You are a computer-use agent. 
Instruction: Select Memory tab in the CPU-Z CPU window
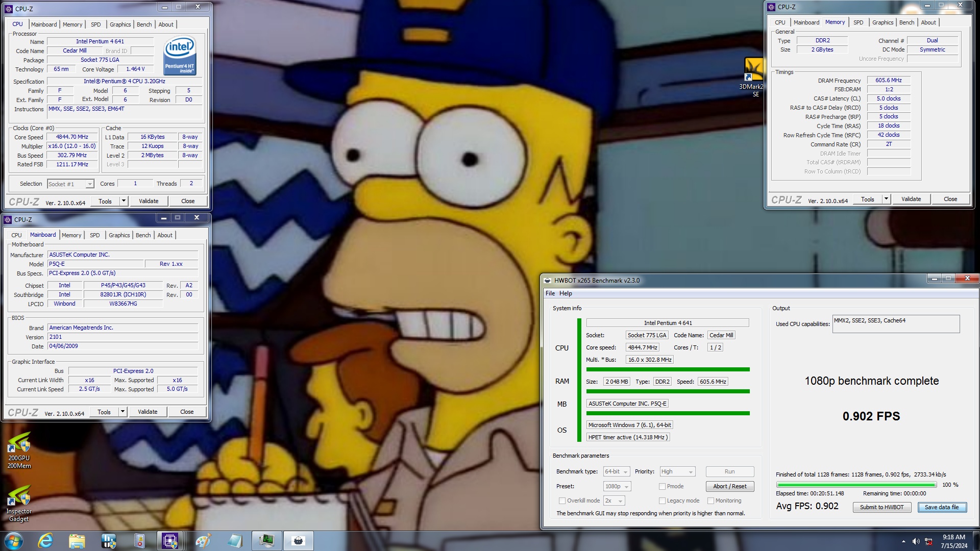point(72,24)
